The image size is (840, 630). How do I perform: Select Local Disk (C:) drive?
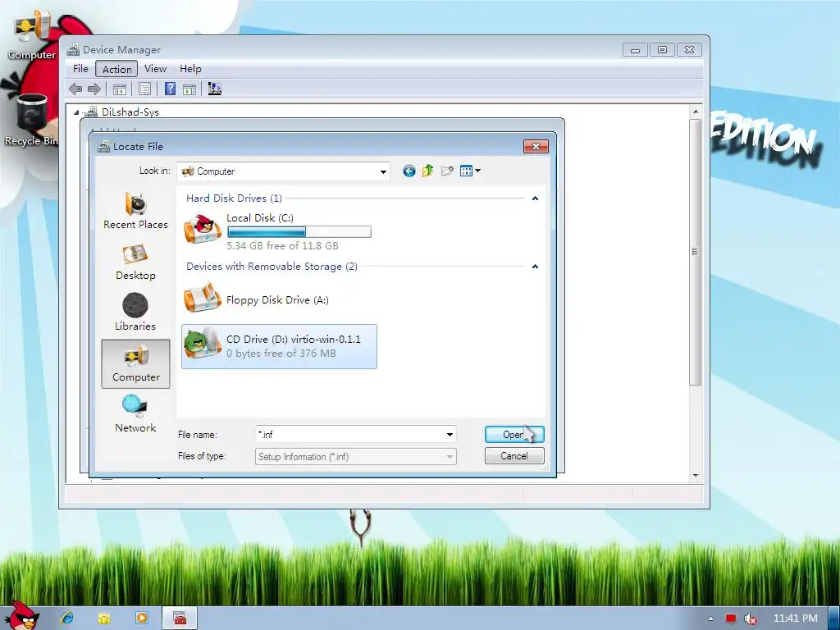pyautogui.click(x=277, y=231)
